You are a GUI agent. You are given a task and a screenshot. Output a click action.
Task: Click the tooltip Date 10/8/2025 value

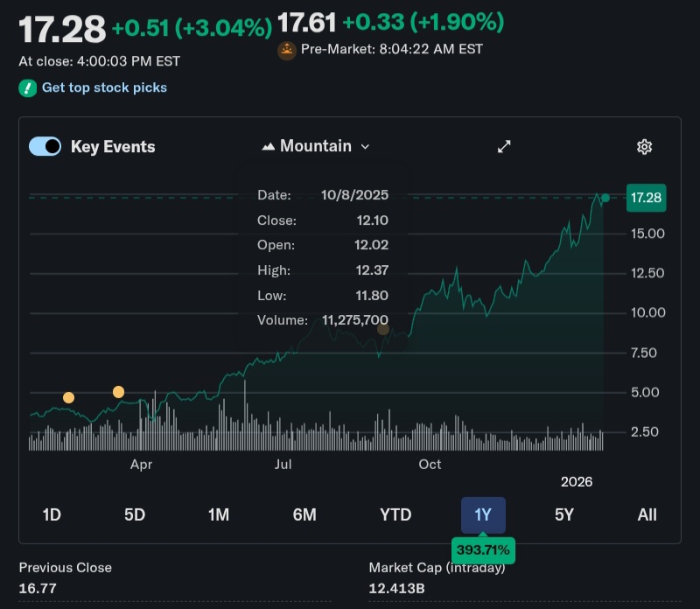[x=354, y=194]
